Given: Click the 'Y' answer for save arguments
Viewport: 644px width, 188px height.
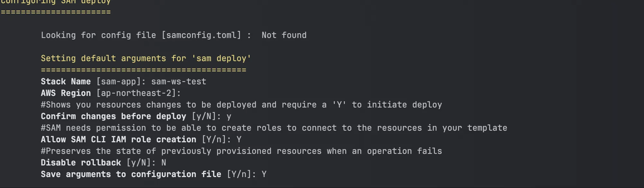Looking at the screenshot, I should [x=264, y=174].
